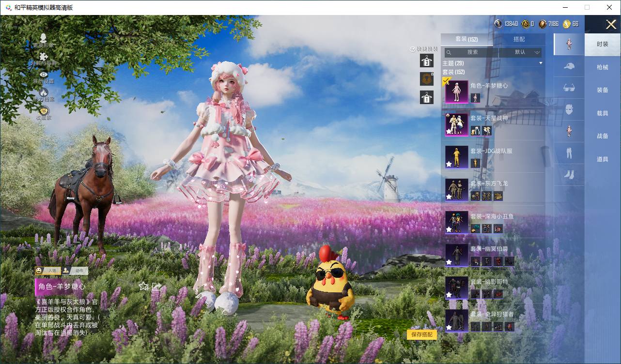
Task: Select the full outfit category icon
Action: tap(569, 44)
